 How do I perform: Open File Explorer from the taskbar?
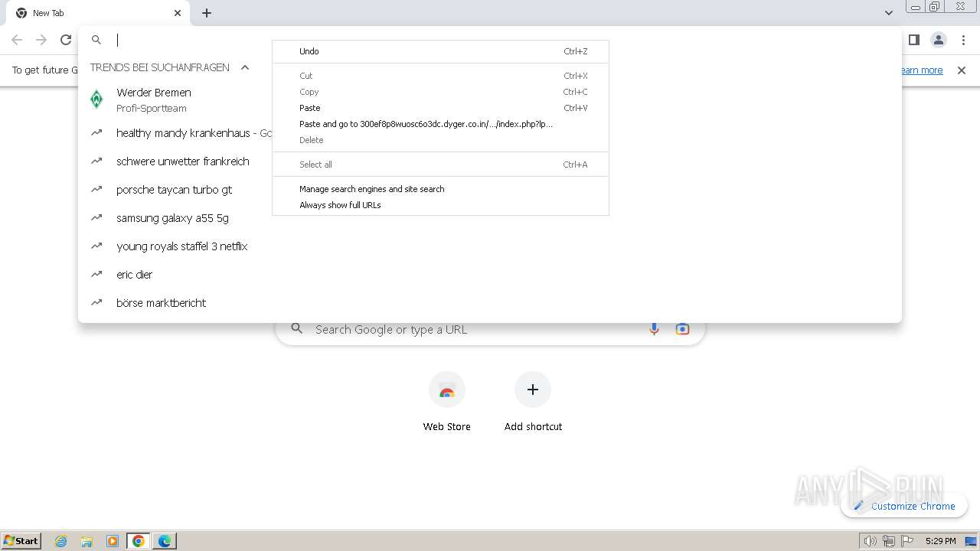(x=87, y=541)
